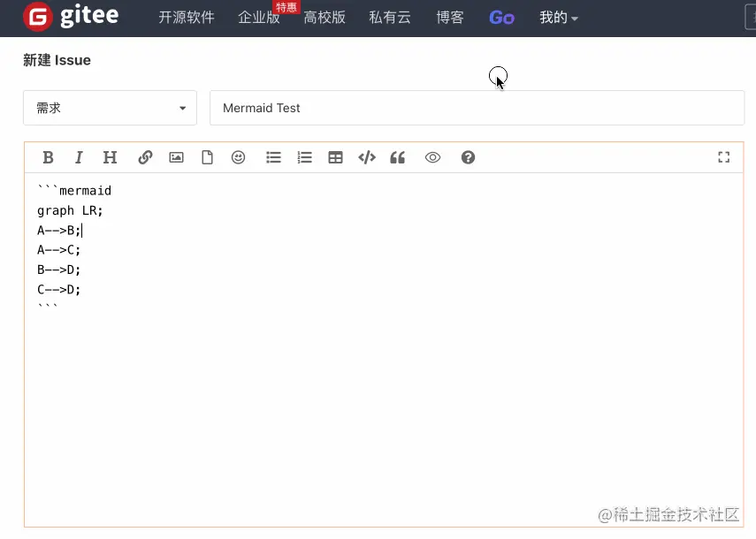
Task: Open the 私有云 navigation item
Action: tap(390, 18)
